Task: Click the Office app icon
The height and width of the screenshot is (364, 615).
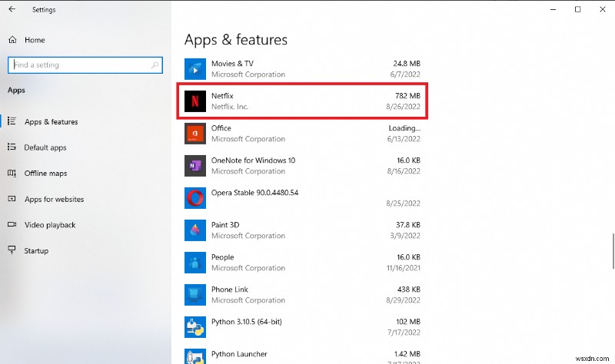Action: (x=195, y=133)
